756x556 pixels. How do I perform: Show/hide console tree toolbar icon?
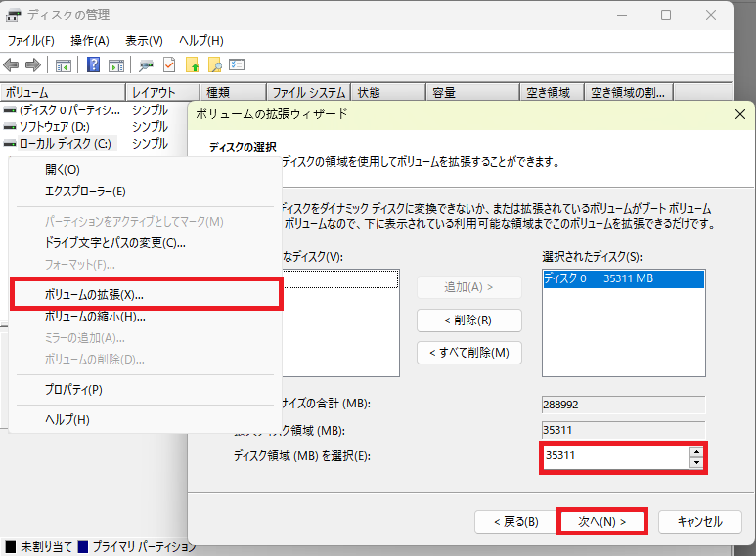(x=64, y=65)
